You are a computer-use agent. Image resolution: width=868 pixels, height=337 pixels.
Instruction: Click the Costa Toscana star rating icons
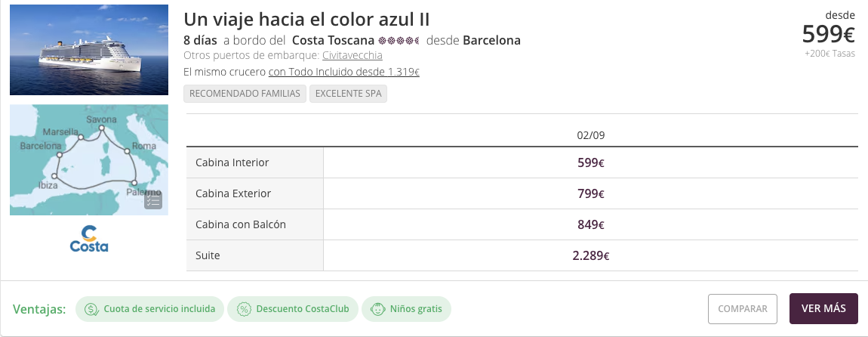click(399, 41)
